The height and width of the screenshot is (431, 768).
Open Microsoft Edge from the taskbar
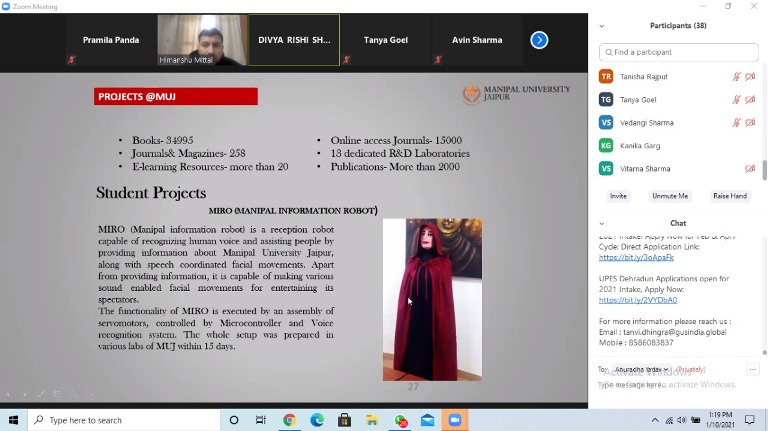tap(317, 421)
